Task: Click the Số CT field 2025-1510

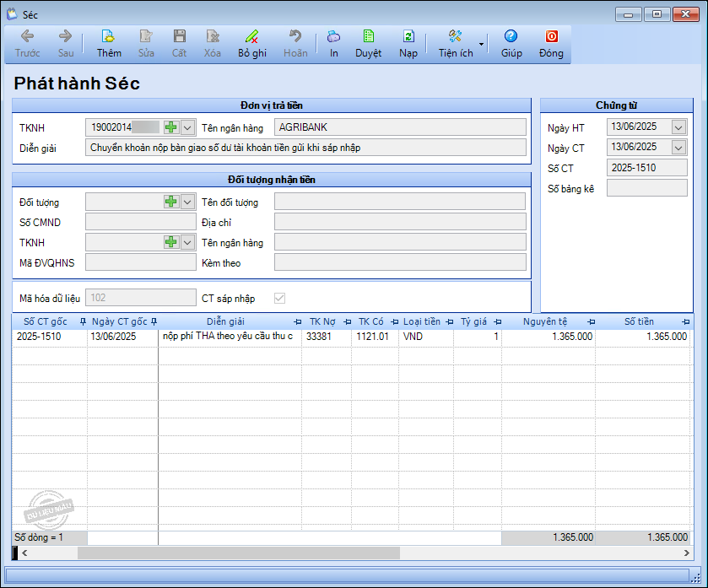Action: (647, 168)
